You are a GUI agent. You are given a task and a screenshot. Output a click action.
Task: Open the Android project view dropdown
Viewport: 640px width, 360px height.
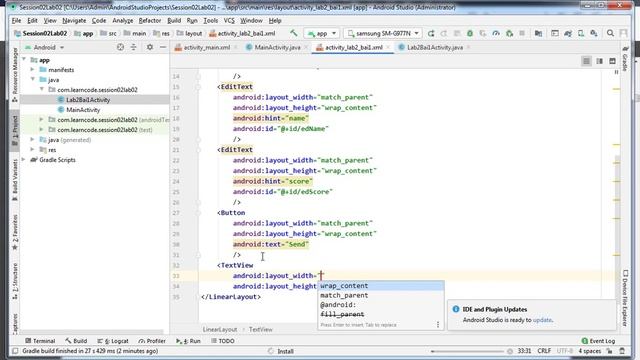(x=45, y=47)
